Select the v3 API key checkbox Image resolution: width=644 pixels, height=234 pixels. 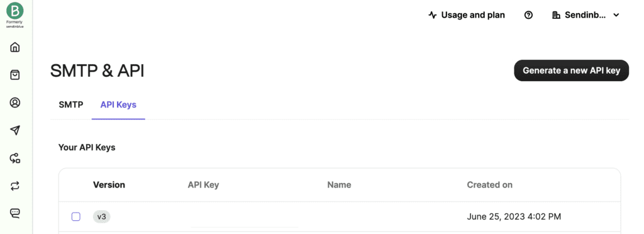(76, 216)
